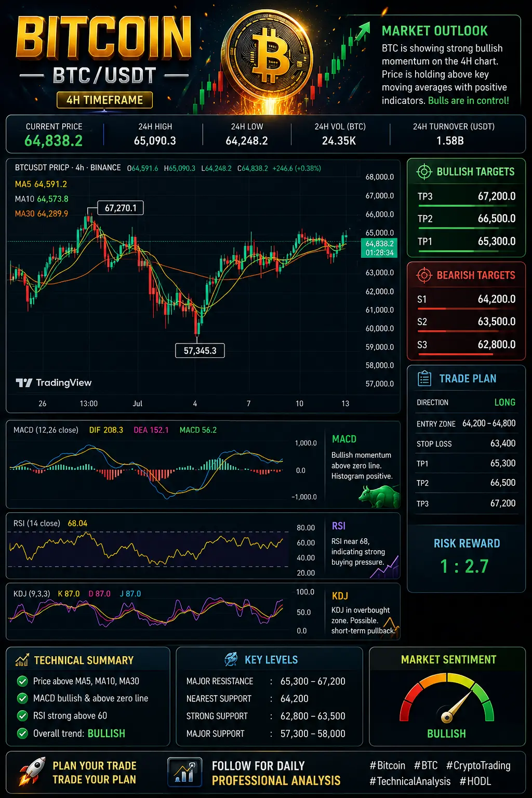Screen dimensions: 532x798
Task: Click checkmark next to RSI strong above 60
Action: coord(22,716)
